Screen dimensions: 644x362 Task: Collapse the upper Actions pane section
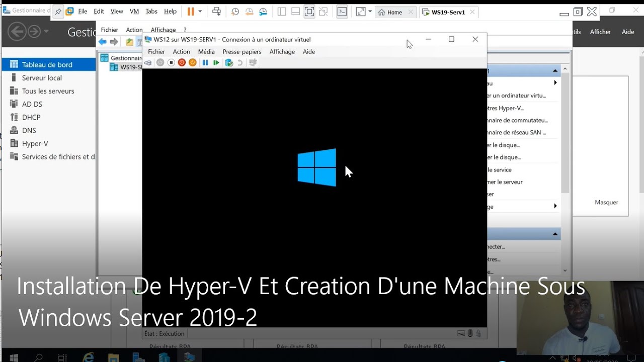coord(555,71)
